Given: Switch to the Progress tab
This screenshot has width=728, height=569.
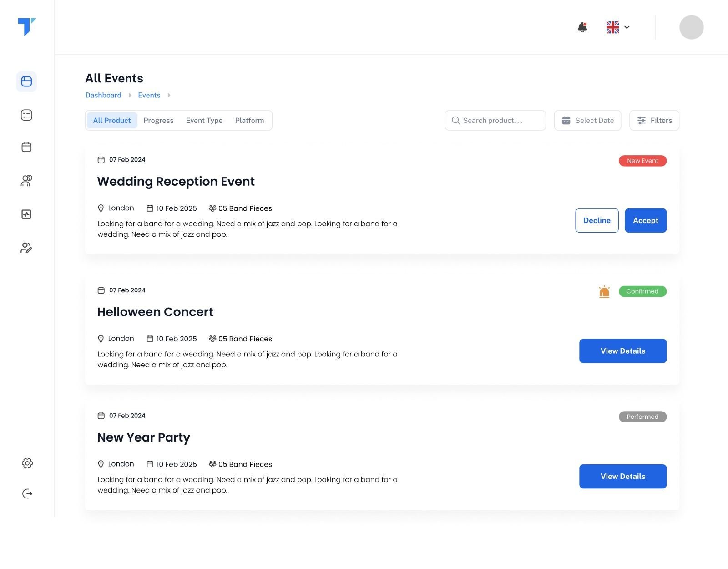Looking at the screenshot, I should pos(158,121).
